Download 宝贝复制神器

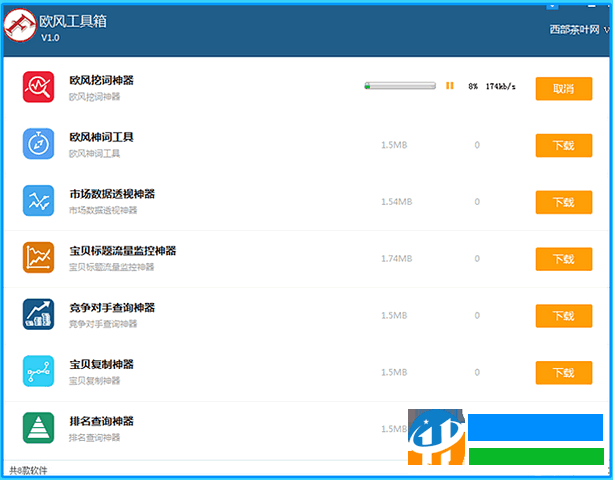click(x=564, y=373)
